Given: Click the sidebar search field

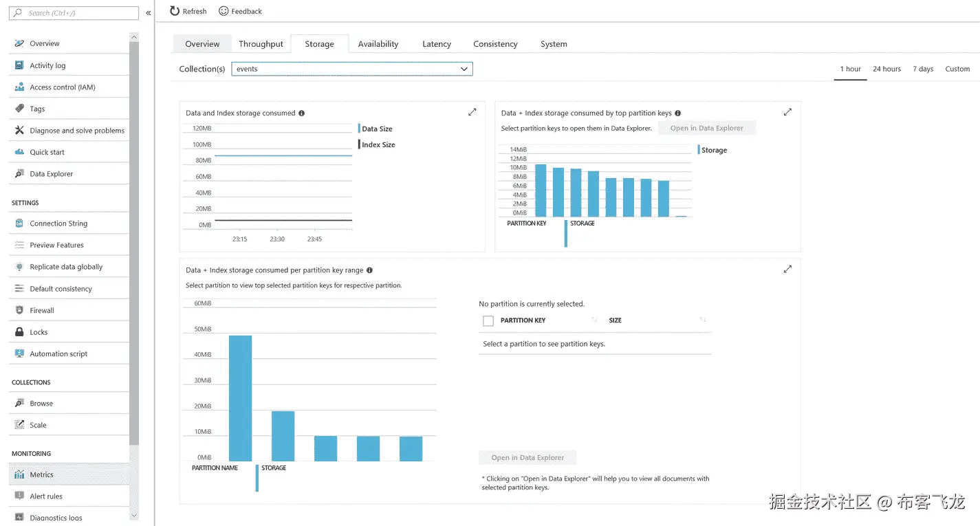Looking at the screenshot, I should 74,13.
